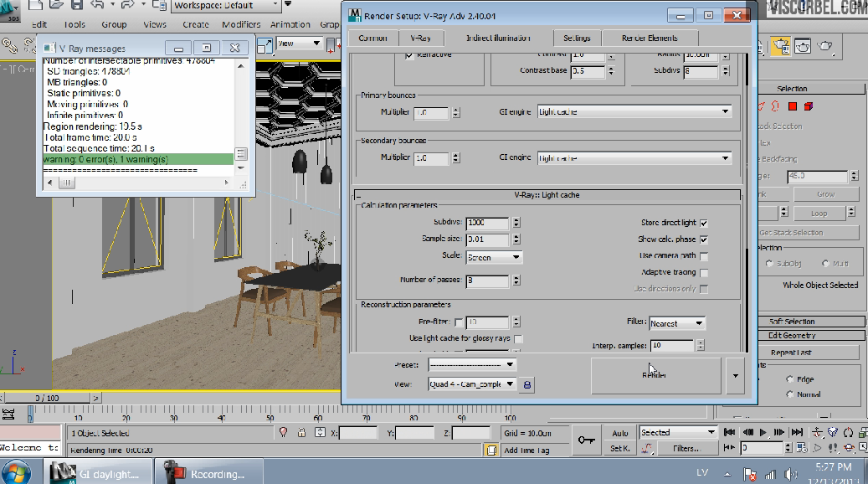Click the New Scene file icon
The height and width of the screenshot is (484, 868).
pyautogui.click(x=36, y=5)
